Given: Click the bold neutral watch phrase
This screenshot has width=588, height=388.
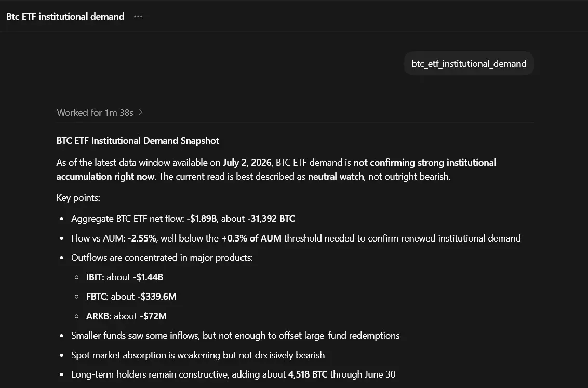Looking at the screenshot, I should click(x=336, y=177).
